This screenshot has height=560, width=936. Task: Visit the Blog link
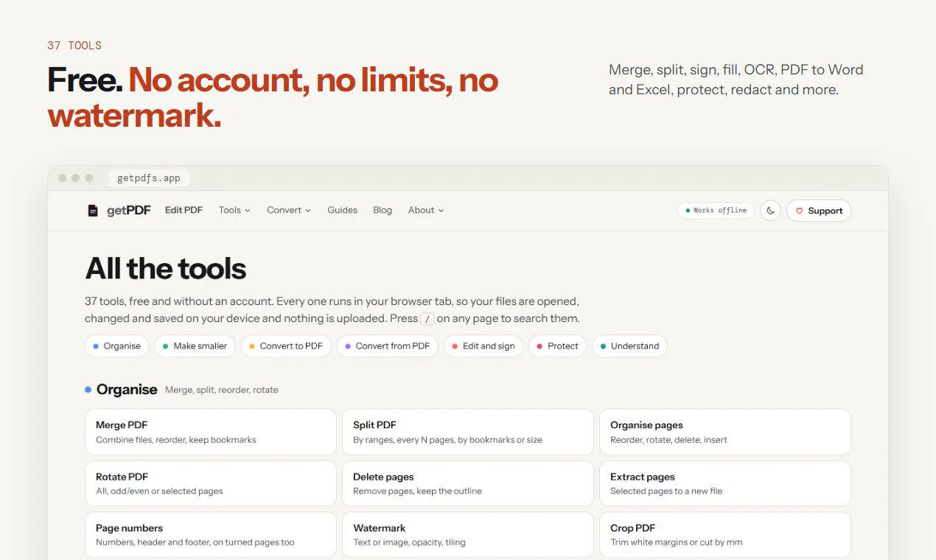tap(383, 210)
